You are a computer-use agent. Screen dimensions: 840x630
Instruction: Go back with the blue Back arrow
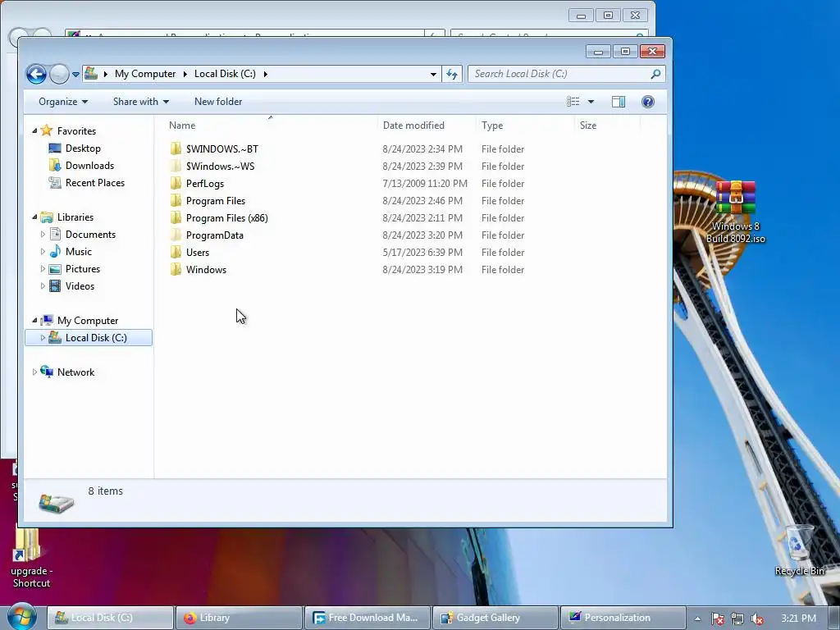point(36,74)
